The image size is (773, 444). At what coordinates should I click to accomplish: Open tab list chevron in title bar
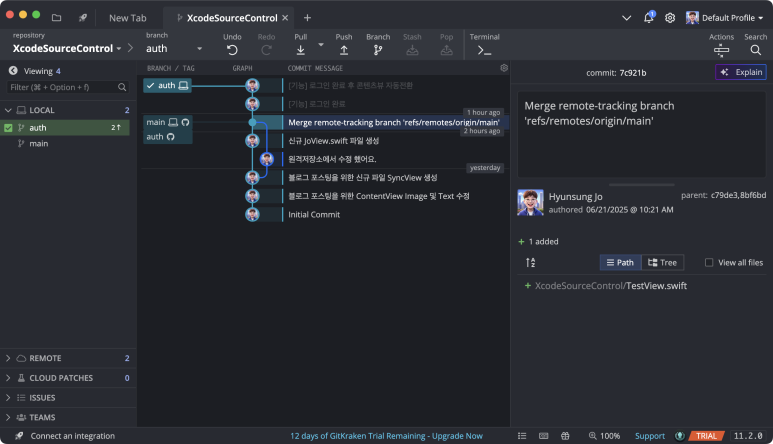click(626, 18)
